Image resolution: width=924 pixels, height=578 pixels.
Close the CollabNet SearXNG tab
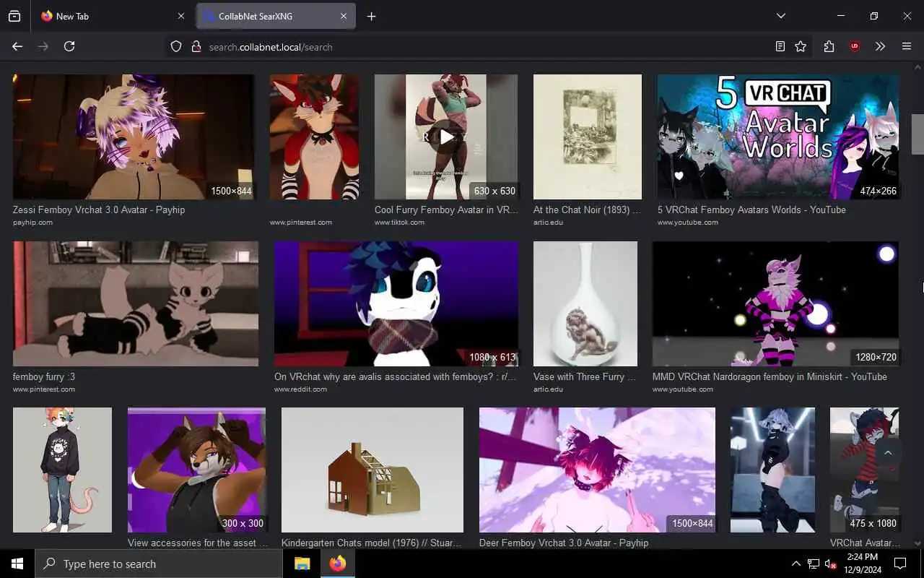click(344, 16)
